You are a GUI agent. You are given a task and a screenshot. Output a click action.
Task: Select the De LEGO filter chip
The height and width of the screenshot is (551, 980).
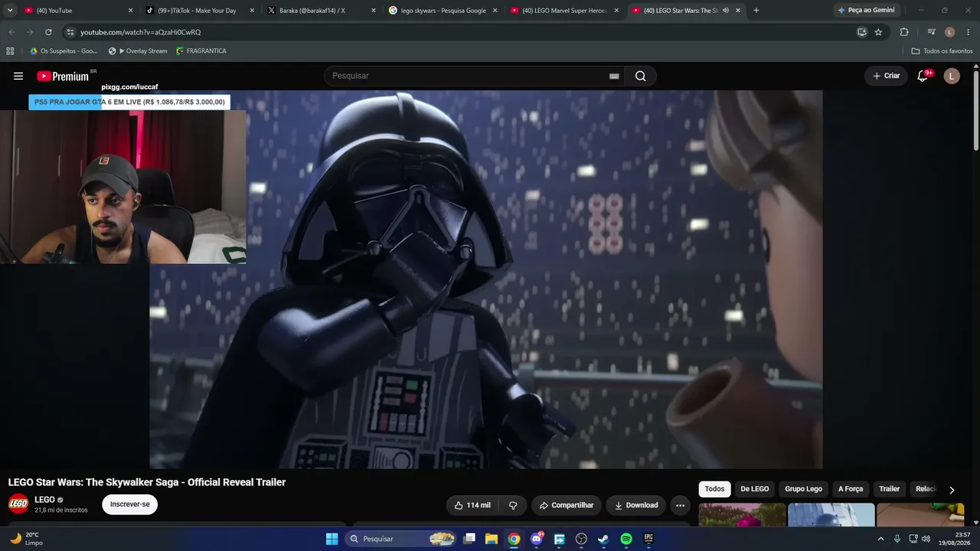tap(754, 489)
